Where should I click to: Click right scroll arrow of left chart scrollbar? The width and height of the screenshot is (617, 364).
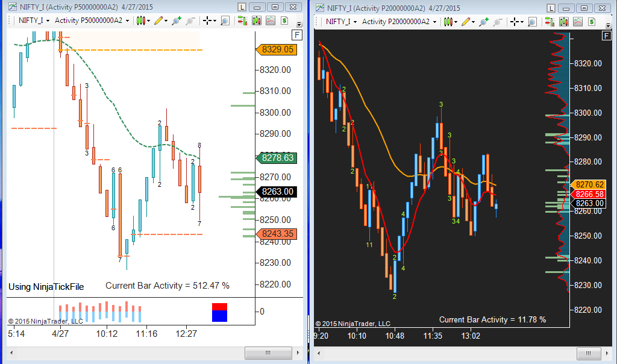298,353
